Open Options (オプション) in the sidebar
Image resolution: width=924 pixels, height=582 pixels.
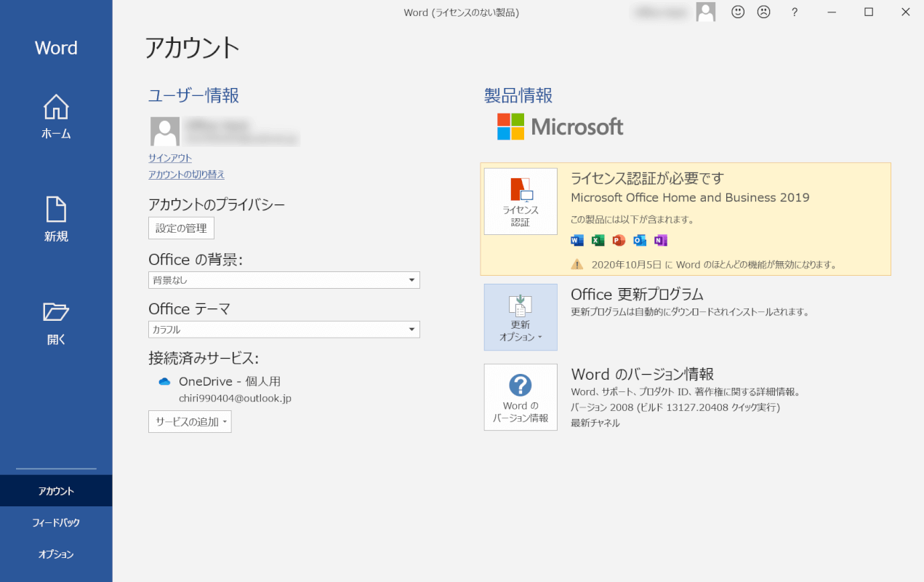click(x=56, y=554)
